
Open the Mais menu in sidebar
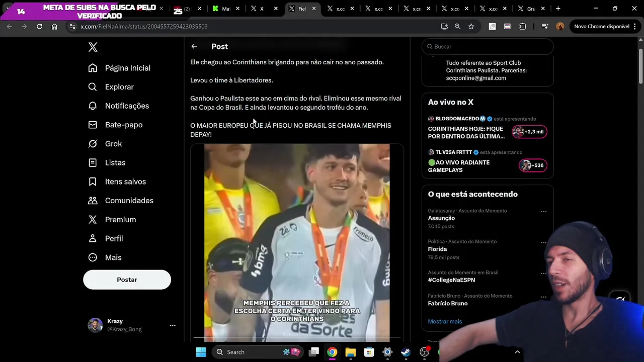tap(105, 257)
